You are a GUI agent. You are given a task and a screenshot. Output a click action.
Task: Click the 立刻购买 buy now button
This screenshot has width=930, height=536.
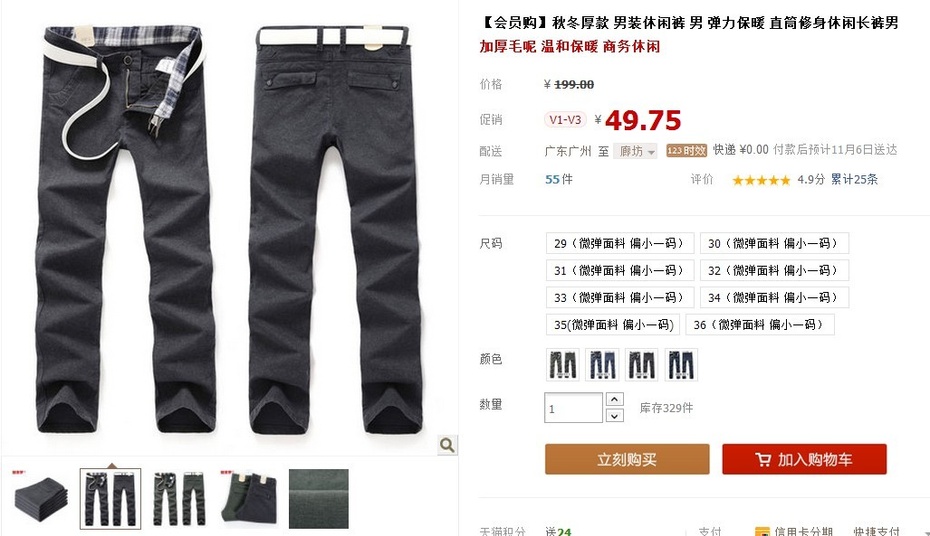627,459
